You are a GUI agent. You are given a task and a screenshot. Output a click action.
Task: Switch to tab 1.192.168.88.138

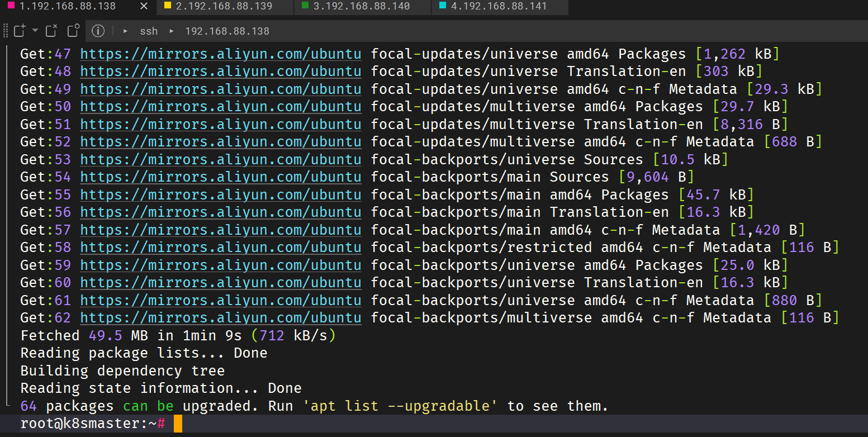[78, 7]
